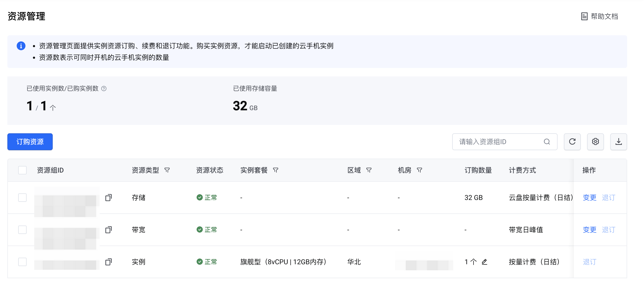Open table column settings gear
The image size is (644, 284).
595,142
